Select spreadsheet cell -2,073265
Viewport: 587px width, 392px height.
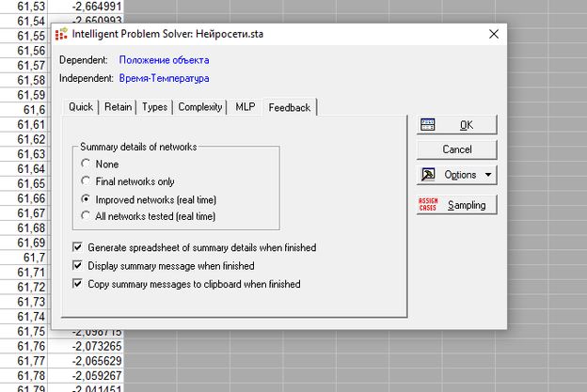coord(87,346)
